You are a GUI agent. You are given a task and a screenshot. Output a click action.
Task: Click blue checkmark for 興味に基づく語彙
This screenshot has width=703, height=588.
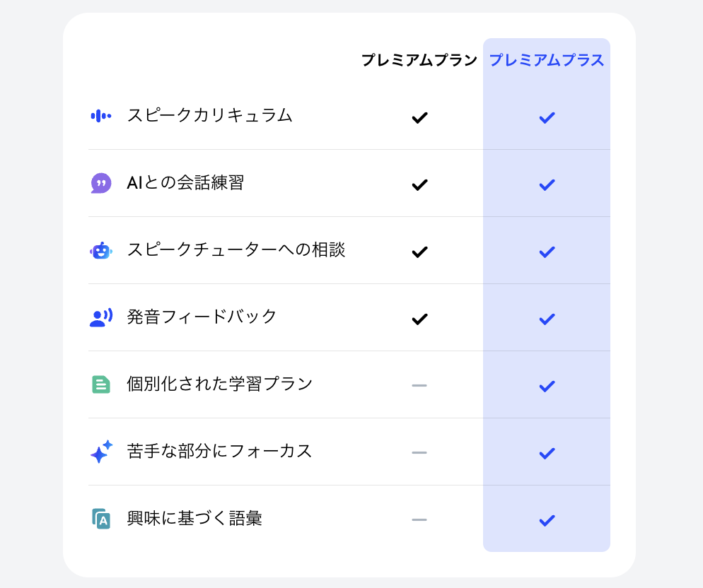point(547,520)
